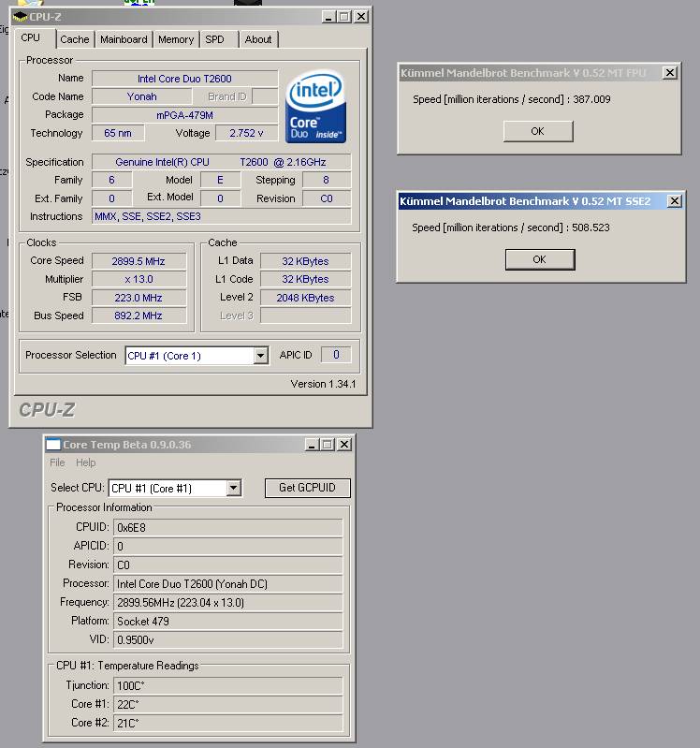Click the Tjunction value 100C
The width and height of the screenshot is (700, 748).
point(228,685)
